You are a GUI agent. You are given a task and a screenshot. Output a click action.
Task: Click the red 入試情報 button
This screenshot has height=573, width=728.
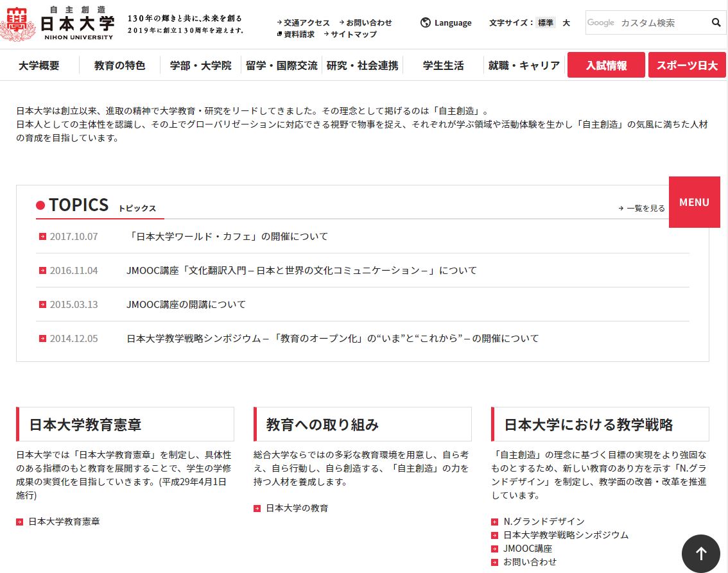pyautogui.click(x=606, y=65)
